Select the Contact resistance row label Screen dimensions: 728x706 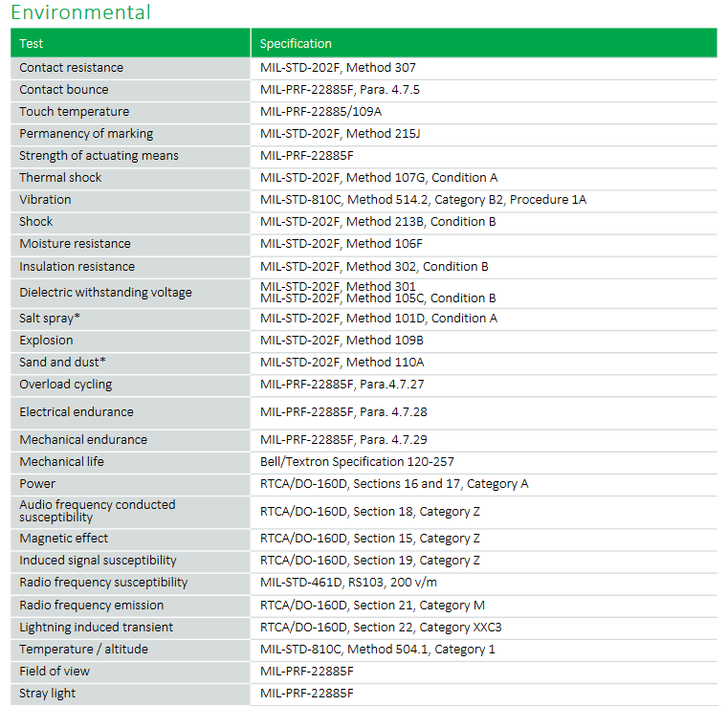point(72,68)
